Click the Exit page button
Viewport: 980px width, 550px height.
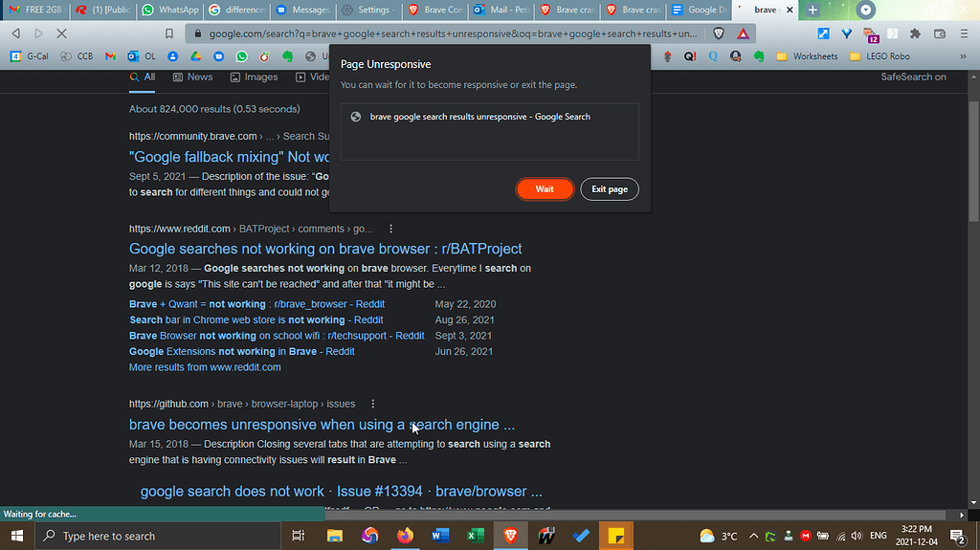pos(610,189)
